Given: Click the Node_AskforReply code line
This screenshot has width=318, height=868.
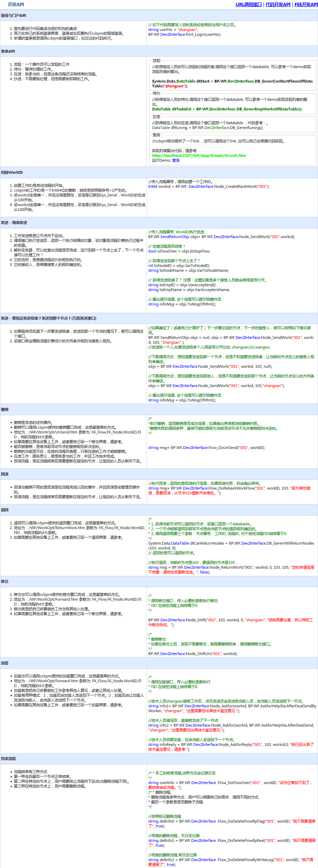Looking at the screenshot, I should (x=231, y=747).
